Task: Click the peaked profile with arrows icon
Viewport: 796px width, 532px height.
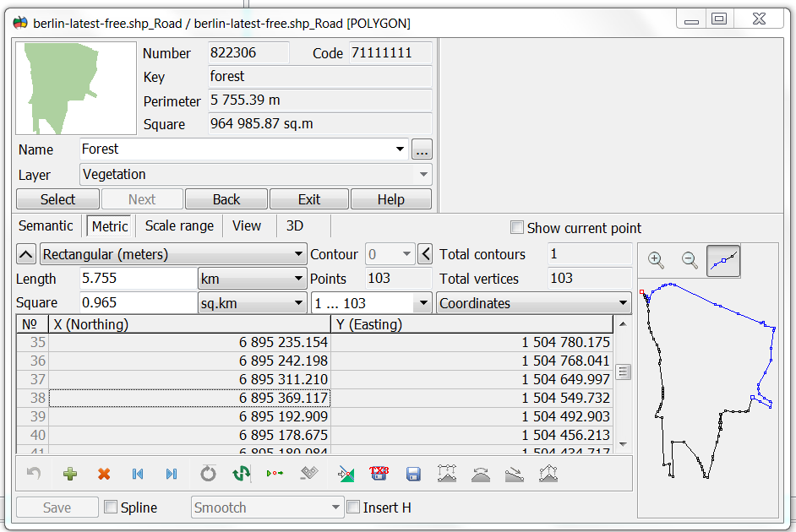Action: (548, 474)
